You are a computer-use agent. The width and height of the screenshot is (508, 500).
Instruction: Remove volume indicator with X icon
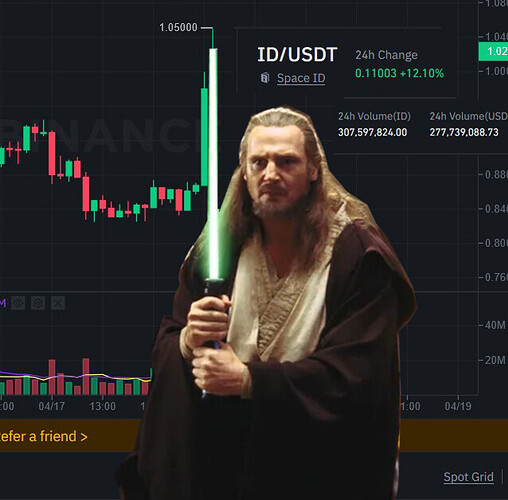[58, 303]
